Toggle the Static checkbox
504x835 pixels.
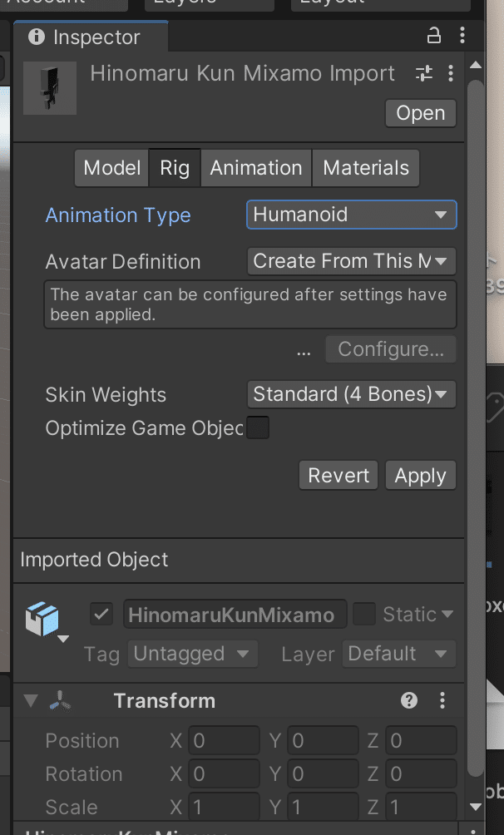(364, 614)
